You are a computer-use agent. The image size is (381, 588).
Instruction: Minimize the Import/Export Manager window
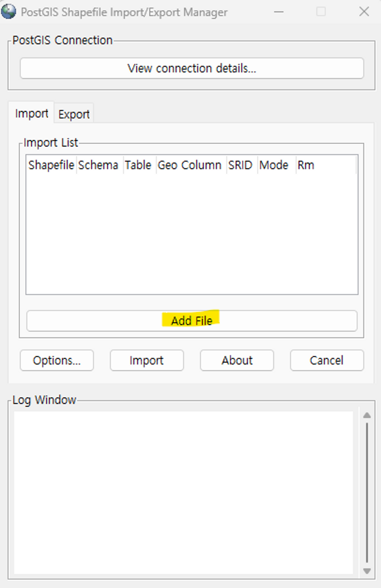click(279, 12)
